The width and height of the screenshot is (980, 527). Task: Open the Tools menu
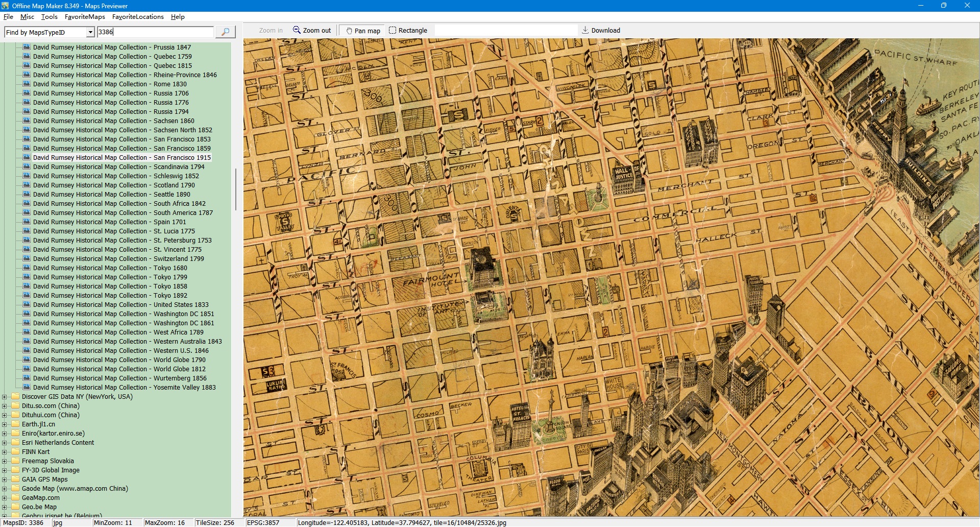tap(49, 17)
